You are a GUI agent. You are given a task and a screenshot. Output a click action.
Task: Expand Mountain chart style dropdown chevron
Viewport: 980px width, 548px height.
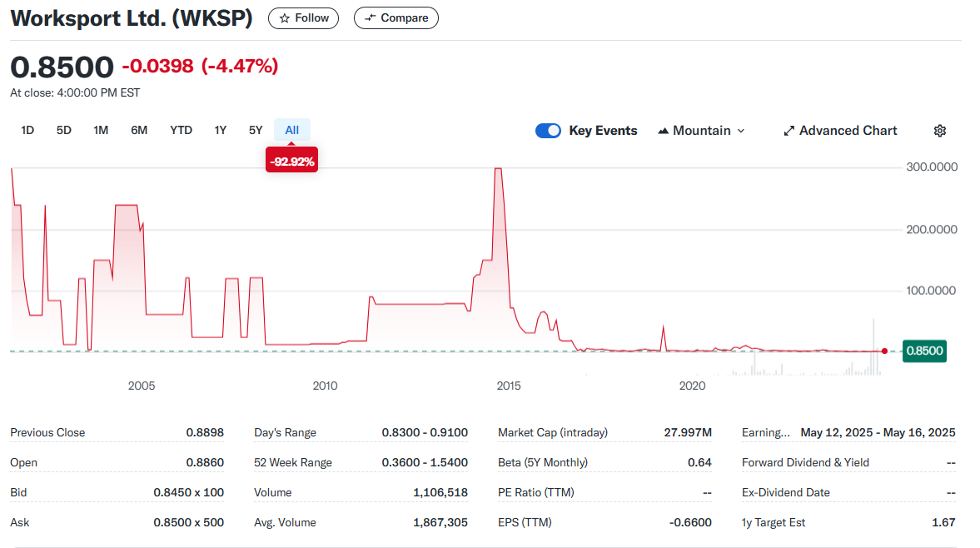click(x=741, y=131)
